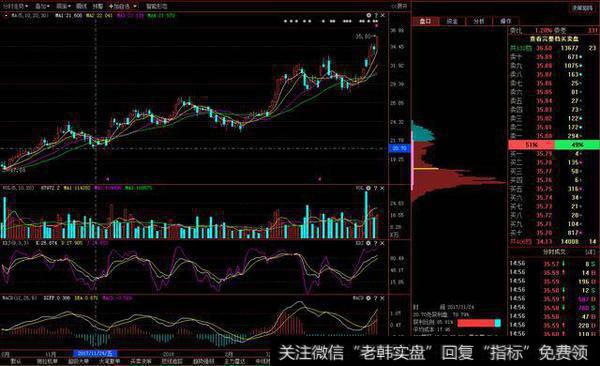Viewport: 600px width, 366px height.
Task: Click the 分时成交 section header
Action: pyautogui.click(x=554, y=252)
